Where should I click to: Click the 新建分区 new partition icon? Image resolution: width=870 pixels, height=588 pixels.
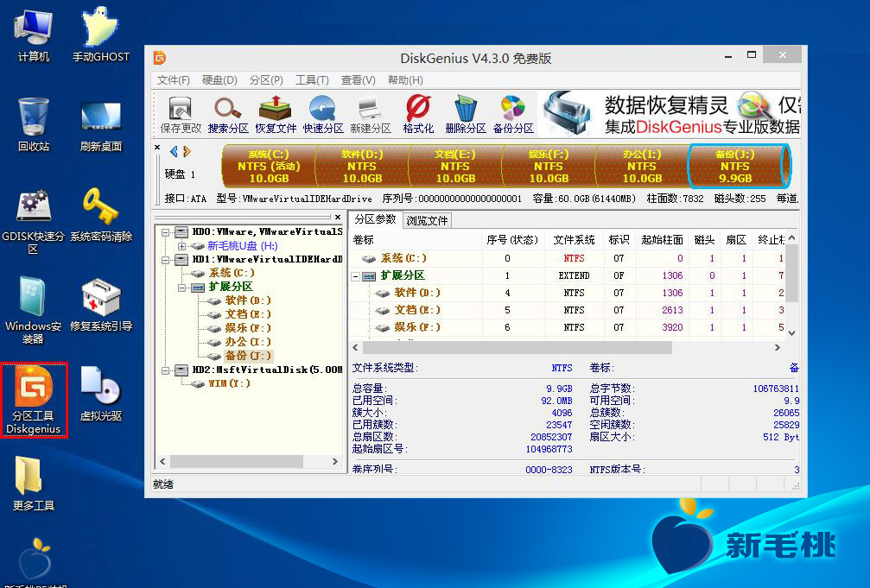(x=370, y=114)
